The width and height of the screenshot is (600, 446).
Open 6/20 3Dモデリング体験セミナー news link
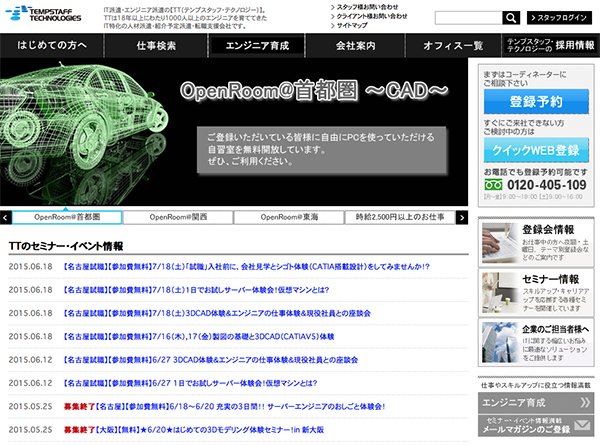[x=194, y=430]
